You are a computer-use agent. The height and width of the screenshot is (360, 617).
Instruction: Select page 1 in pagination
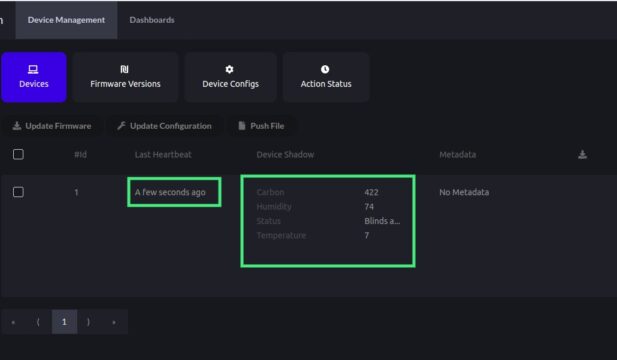tap(64, 322)
